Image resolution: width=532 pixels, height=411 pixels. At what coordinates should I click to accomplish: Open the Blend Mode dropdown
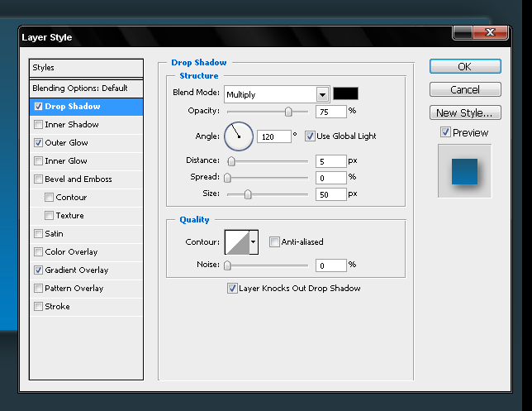[x=322, y=94]
